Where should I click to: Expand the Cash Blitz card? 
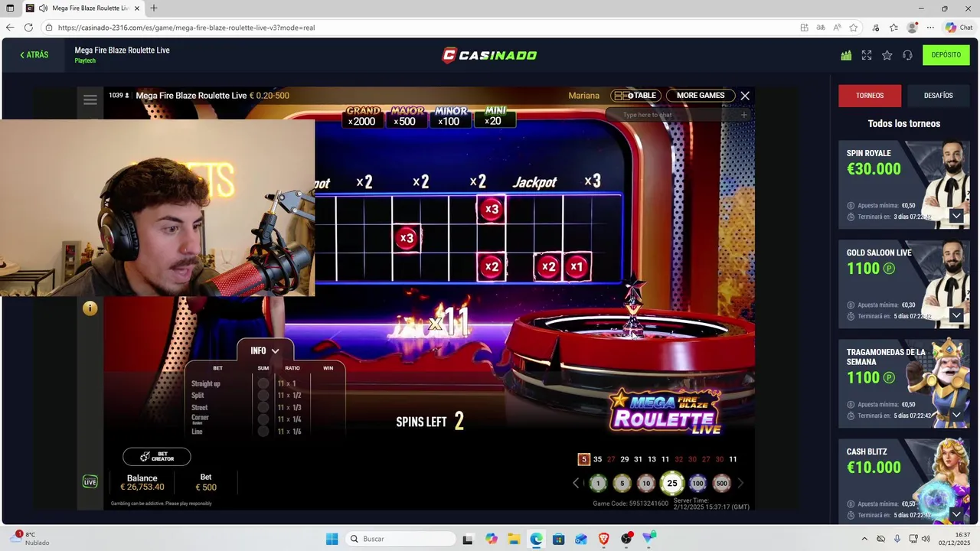tap(956, 514)
